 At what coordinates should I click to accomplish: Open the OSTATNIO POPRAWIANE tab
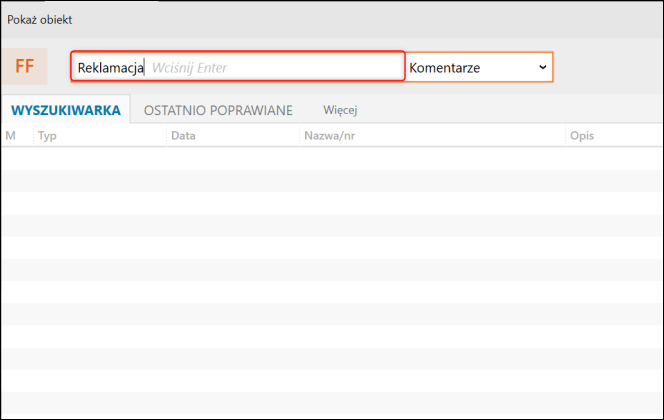pos(218,110)
